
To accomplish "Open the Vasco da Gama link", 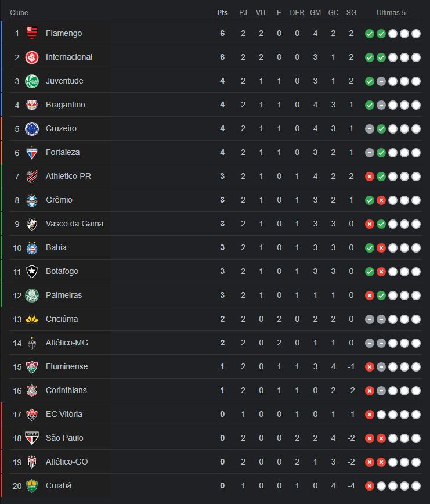I will pyautogui.click(x=74, y=224).
